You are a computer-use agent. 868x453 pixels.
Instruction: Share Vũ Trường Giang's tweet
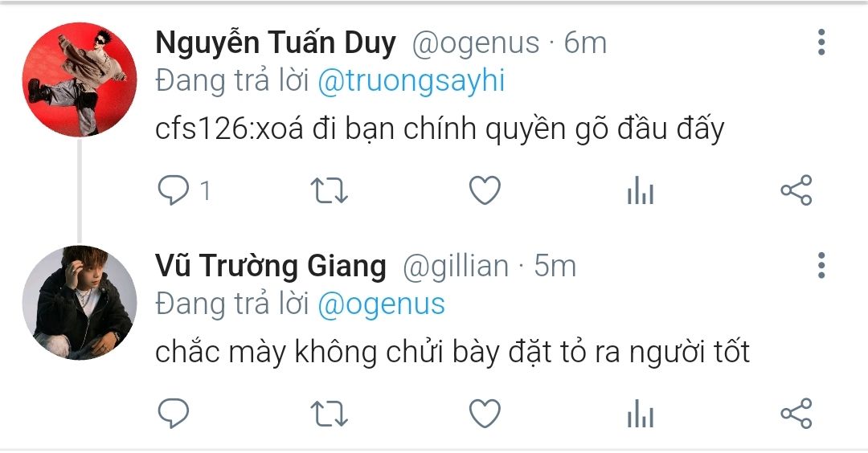click(796, 413)
